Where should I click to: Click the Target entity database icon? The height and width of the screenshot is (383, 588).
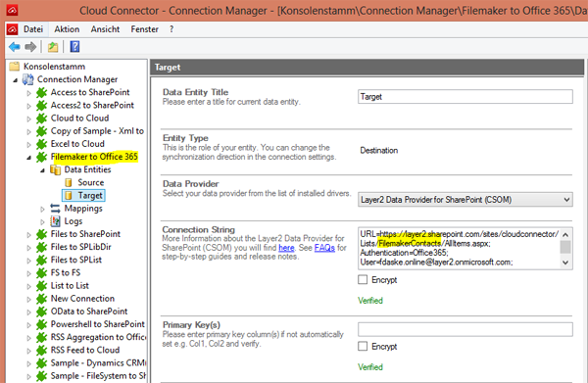(69, 195)
